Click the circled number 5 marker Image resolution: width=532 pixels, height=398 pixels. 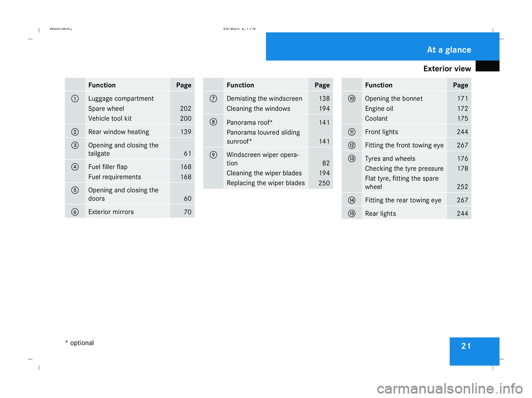75,190
